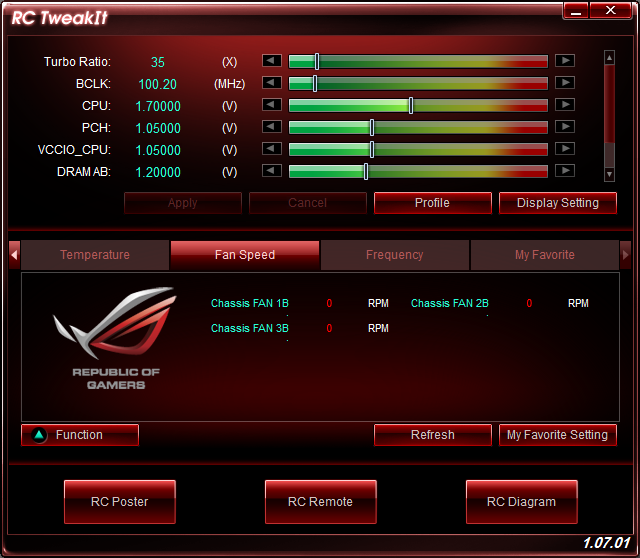Click the PCH voltage slider track
640x558 pixels.
(418, 128)
